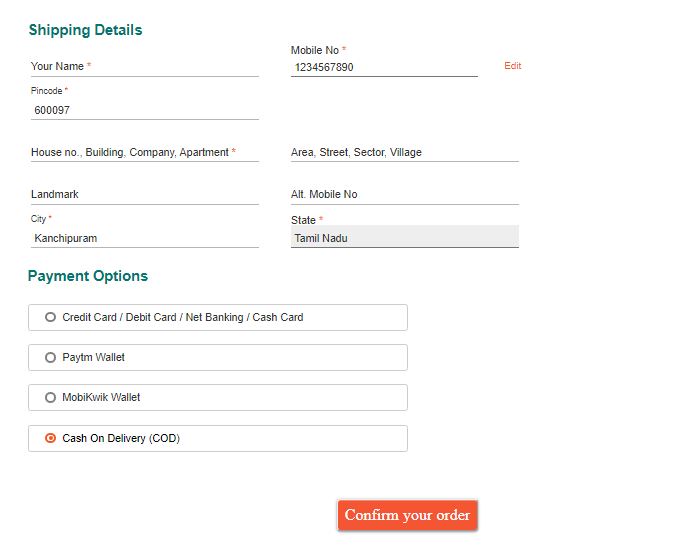Click the City field showing Kanchipuram
The image size is (690, 559).
(x=145, y=238)
